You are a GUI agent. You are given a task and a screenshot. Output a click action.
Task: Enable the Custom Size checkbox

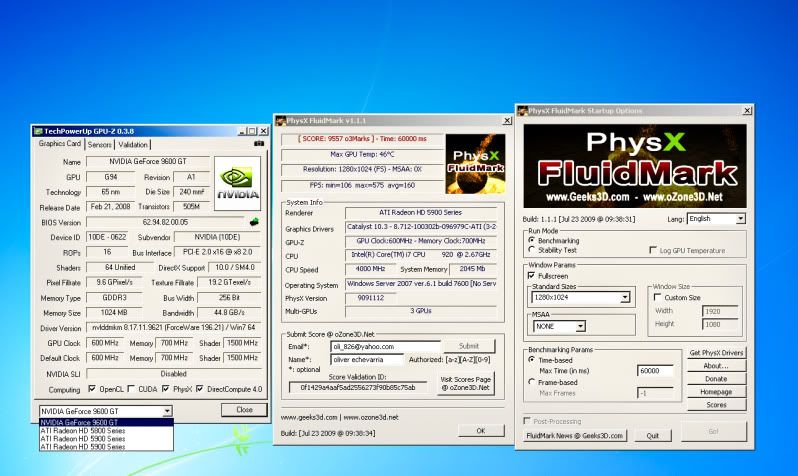(656, 296)
